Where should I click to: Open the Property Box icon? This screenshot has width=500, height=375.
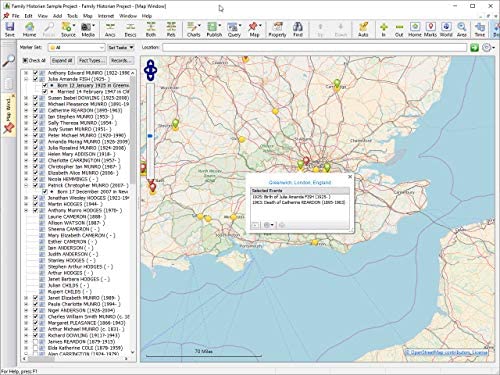coord(277,29)
